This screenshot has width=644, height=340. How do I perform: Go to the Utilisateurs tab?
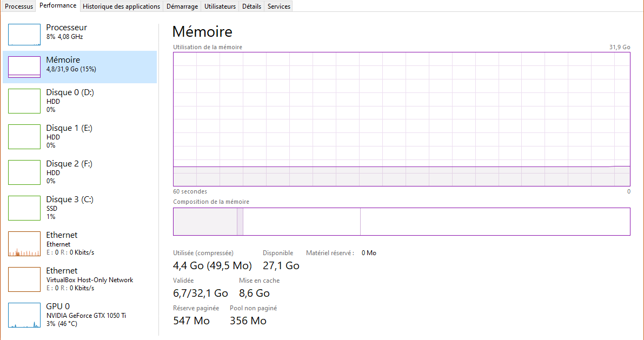click(x=220, y=6)
